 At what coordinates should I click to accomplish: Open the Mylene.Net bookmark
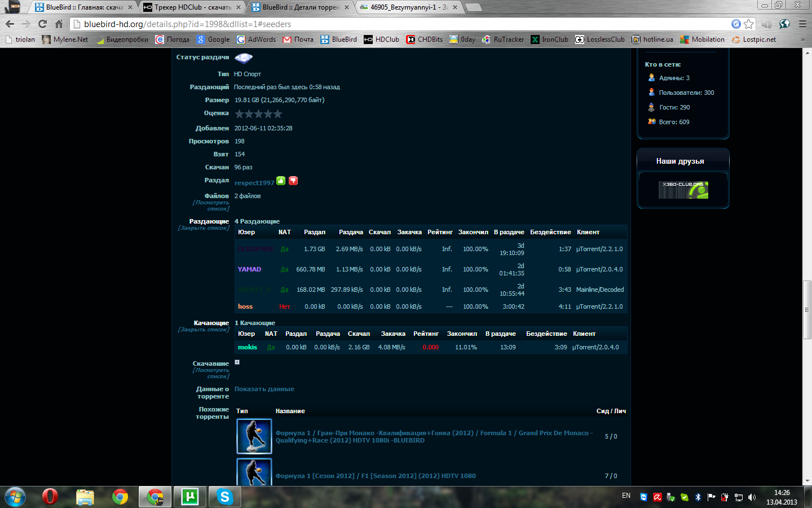(x=65, y=40)
